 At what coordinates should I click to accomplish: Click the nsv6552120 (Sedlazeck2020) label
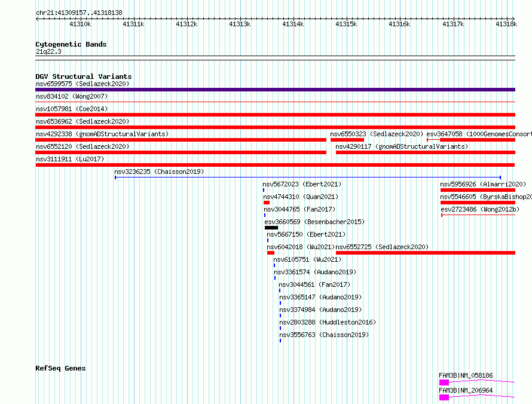pyautogui.click(x=82, y=146)
